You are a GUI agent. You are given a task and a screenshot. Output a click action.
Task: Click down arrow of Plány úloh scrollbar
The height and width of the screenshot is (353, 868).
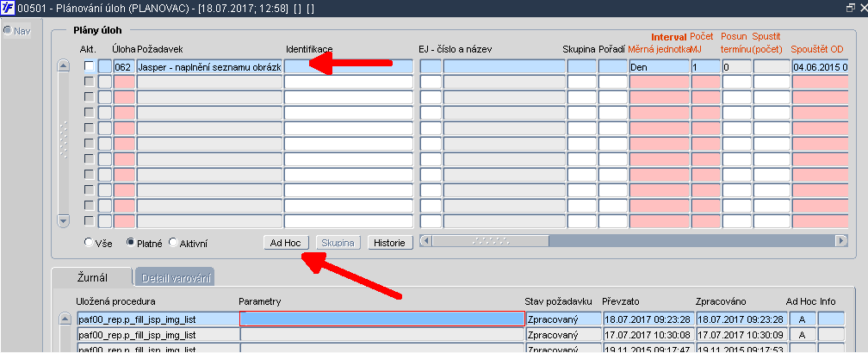click(64, 221)
